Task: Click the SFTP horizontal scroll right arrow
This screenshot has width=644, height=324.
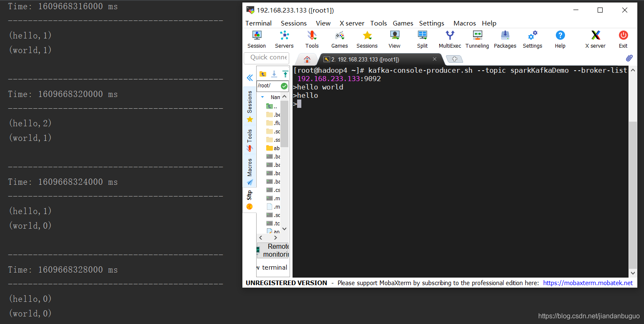Action: coord(275,237)
